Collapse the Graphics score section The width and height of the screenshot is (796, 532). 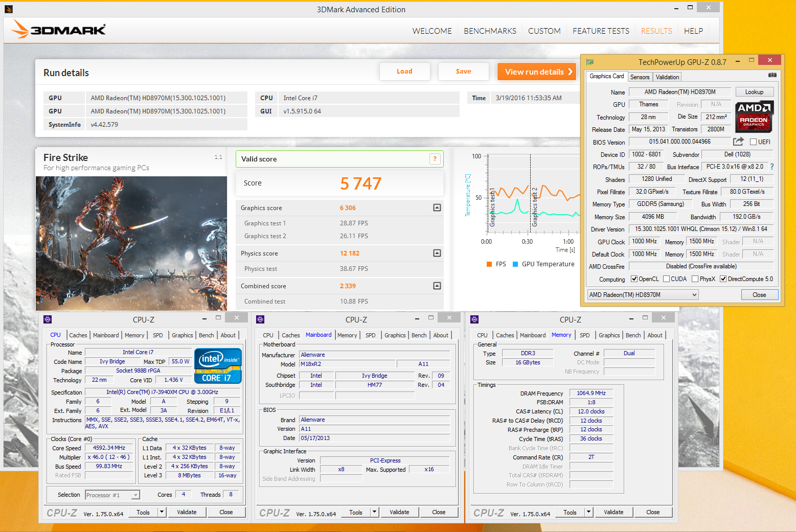point(437,207)
